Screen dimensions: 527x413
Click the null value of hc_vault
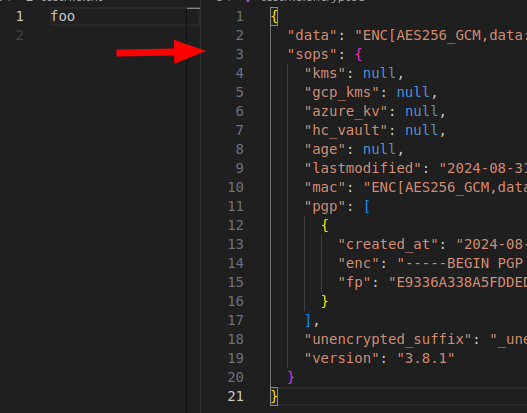421,130
